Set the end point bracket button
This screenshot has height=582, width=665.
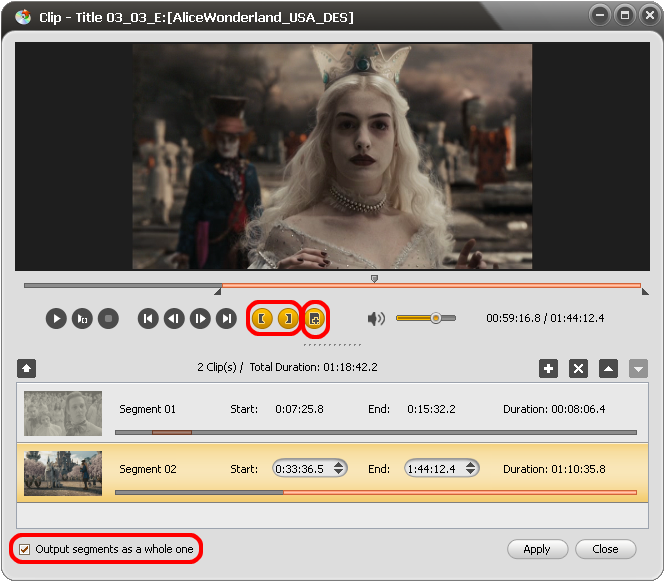[x=288, y=319]
